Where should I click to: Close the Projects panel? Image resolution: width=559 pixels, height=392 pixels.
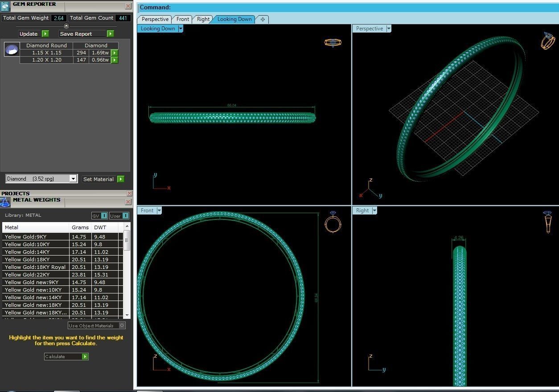point(129,194)
